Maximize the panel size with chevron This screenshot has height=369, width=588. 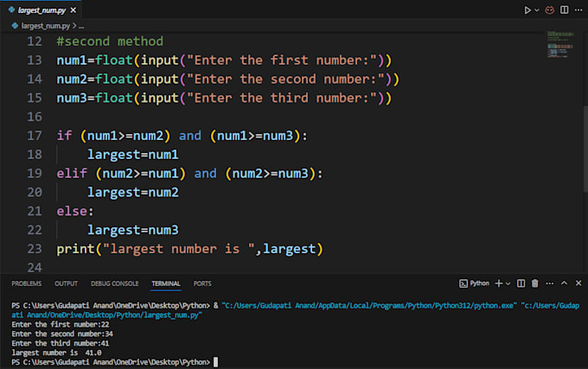[564, 283]
